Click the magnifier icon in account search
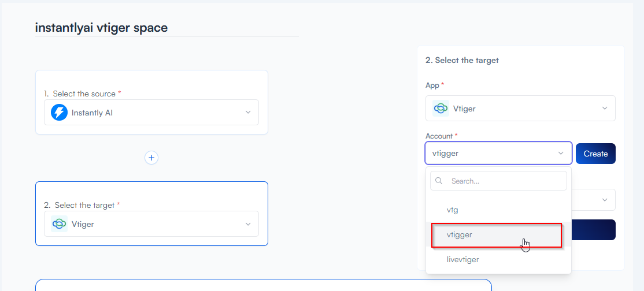Viewport: 644px width, 291px height. (x=439, y=181)
